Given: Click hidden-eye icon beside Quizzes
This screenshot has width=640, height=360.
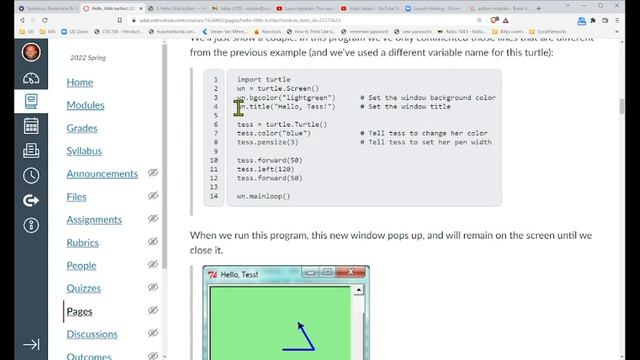Looking at the screenshot, I should click(153, 287).
